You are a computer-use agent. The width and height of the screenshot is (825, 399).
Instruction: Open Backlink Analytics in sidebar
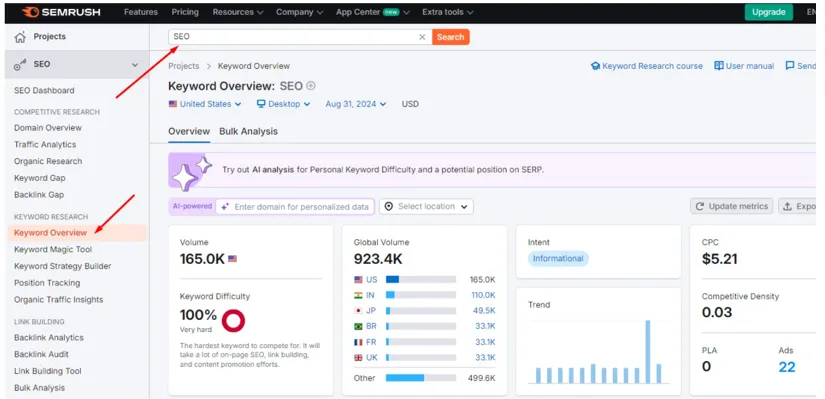49,338
